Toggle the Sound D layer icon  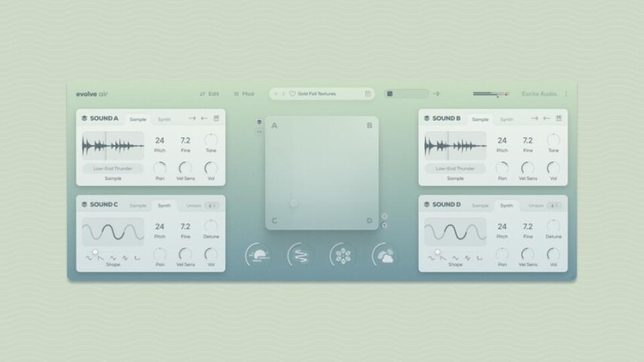coord(426,205)
